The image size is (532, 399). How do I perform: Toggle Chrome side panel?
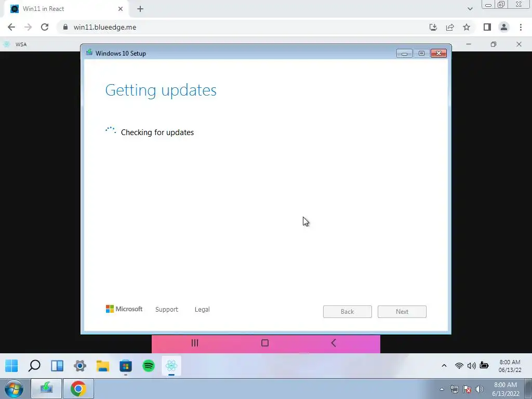click(x=487, y=27)
